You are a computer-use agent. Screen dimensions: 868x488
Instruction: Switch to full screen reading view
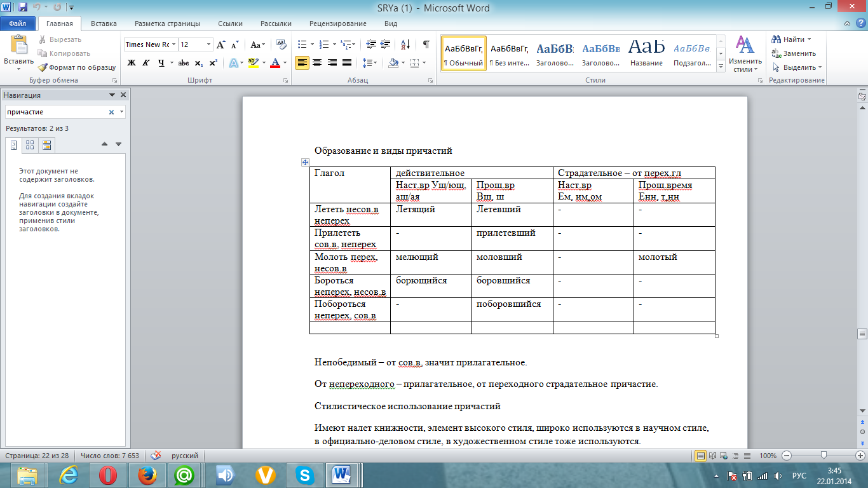pos(712,456)
